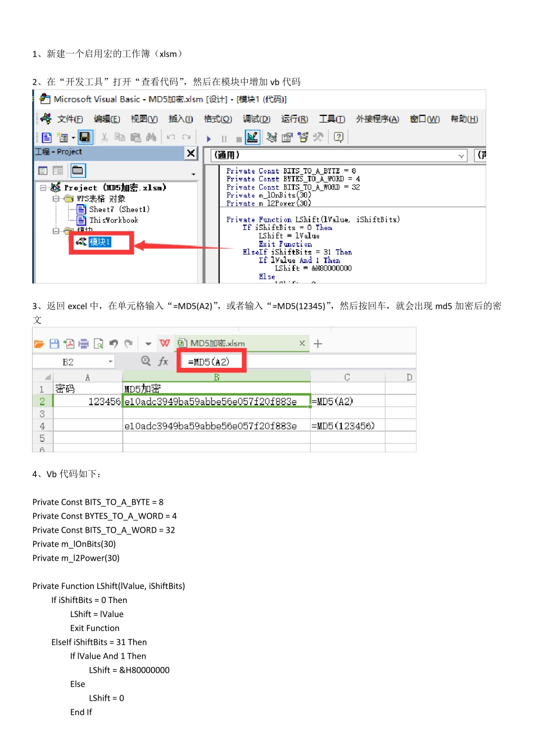Open the 视图(V) menu in Visual Basic
The width and height of the screenshot is (534, 756).
coord(144,119)
